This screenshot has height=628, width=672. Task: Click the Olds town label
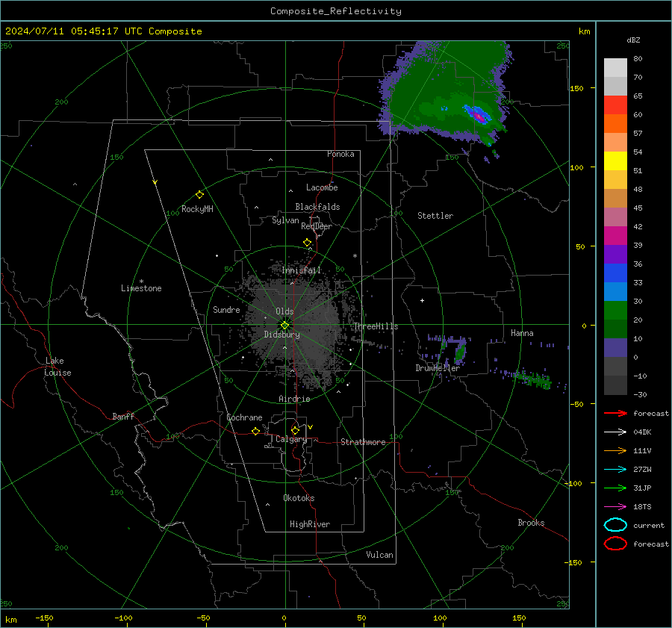coord(284,311)
